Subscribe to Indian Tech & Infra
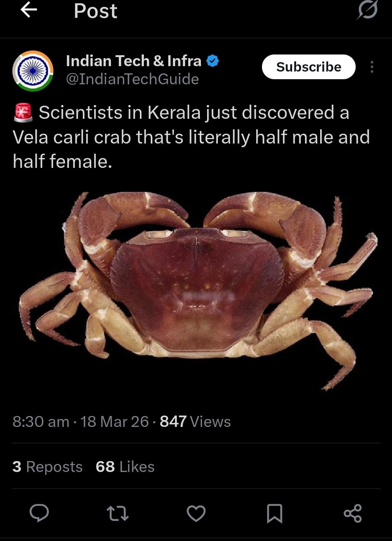392x541 pixels. coord(308,67)
